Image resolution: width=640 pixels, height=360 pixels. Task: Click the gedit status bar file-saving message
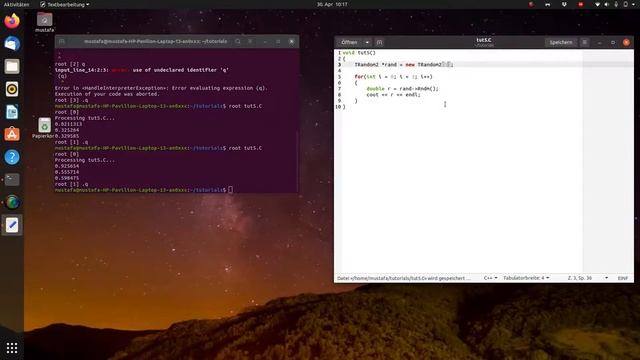pos(403,278)
